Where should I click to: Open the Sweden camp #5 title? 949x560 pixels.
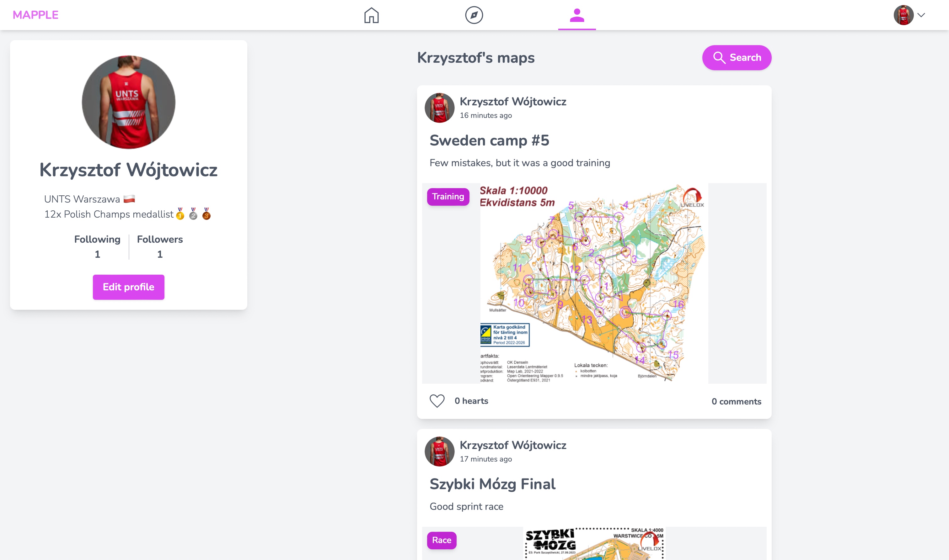tap(490, 140)
